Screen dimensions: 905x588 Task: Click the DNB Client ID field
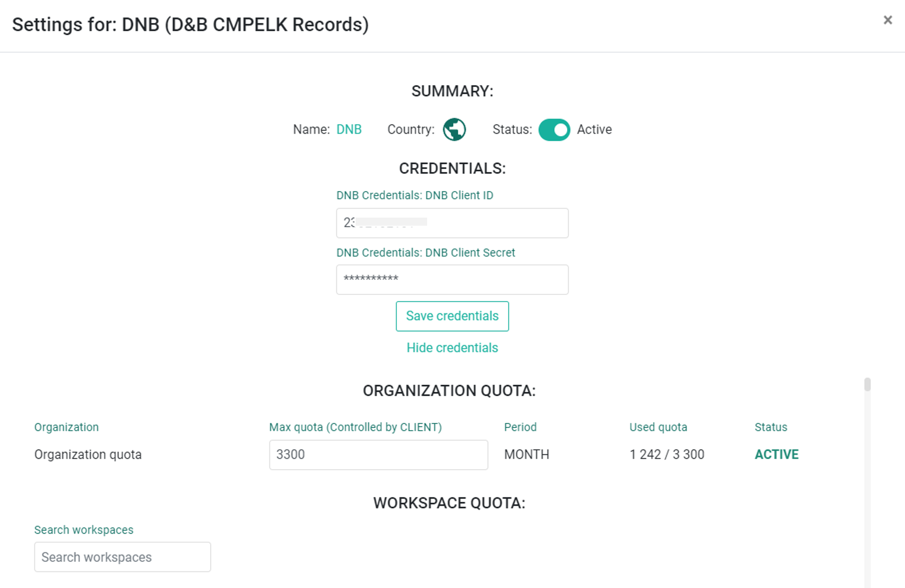click(x=452, y=223)
